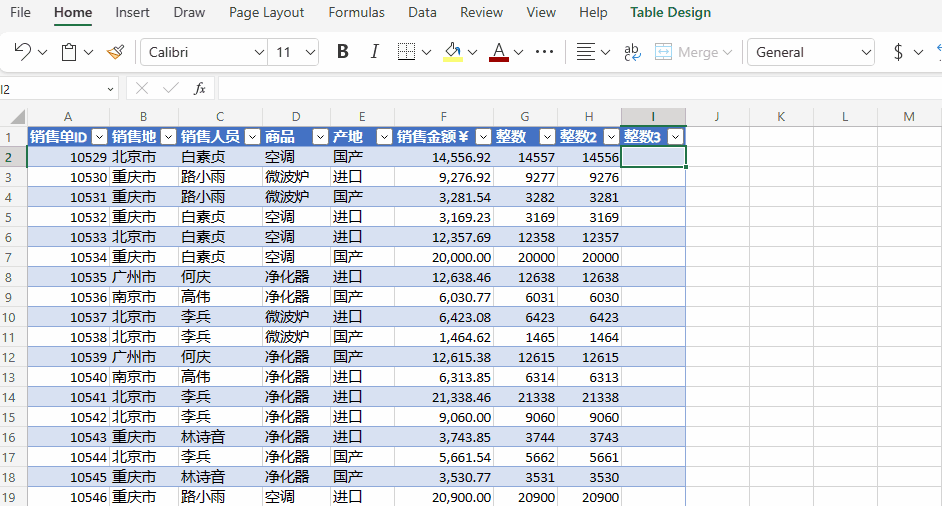942x506 pixels.
Task: Select column F header
Action: click(443, 117)
